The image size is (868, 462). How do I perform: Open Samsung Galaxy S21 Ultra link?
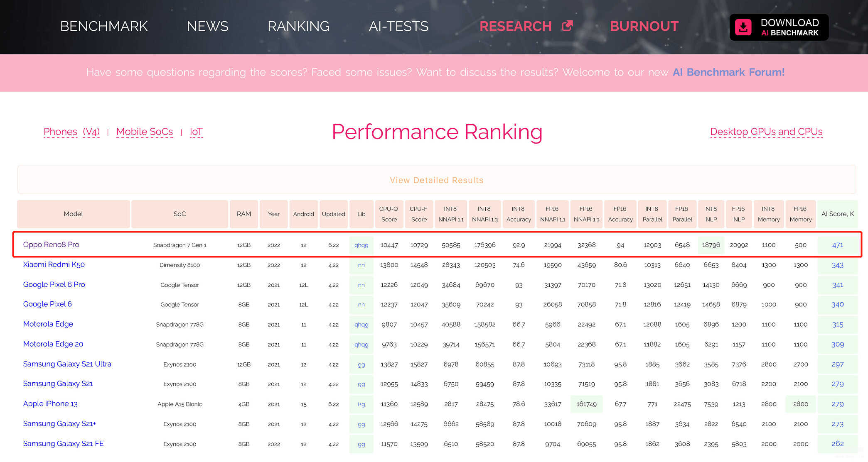coord(67,364)
